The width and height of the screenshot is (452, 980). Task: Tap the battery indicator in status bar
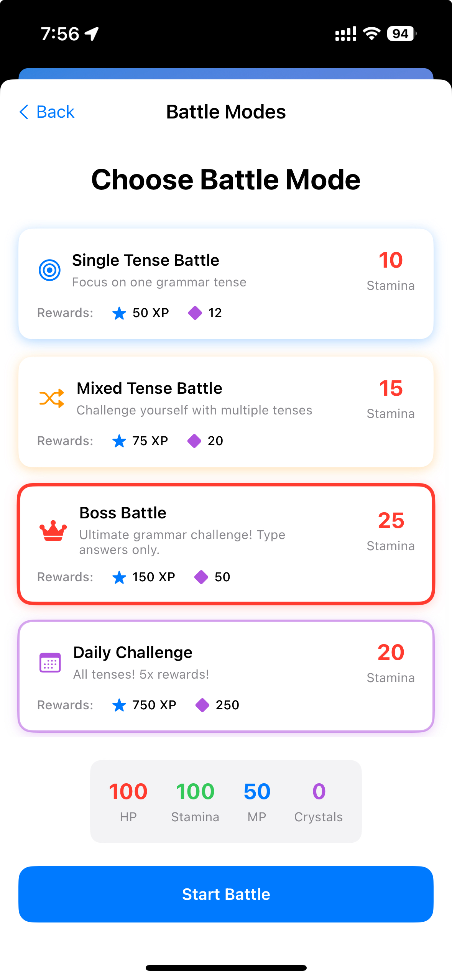(401, 34)
